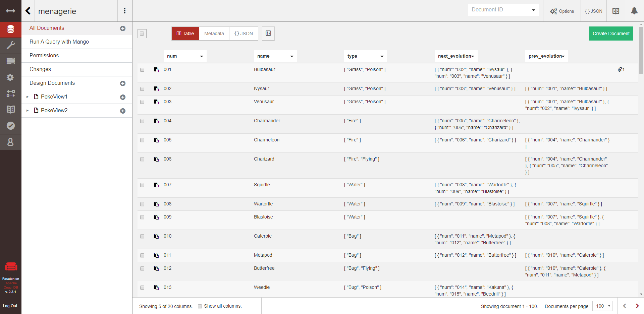Image resolution: width=644 pixels, height=314 pixels.
Task: Toggle the select-all documents checkbox
Action: (x=142, y=34)
